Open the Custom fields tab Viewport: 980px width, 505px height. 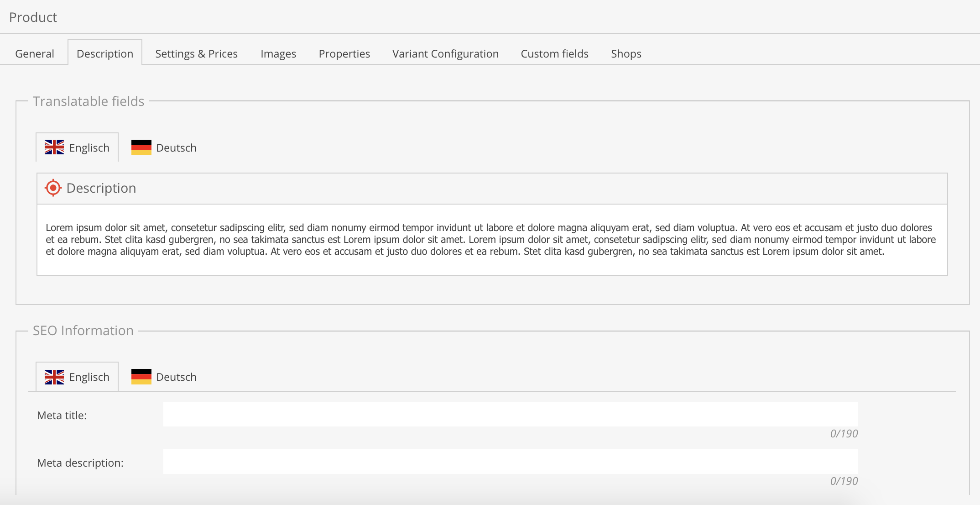554,54
